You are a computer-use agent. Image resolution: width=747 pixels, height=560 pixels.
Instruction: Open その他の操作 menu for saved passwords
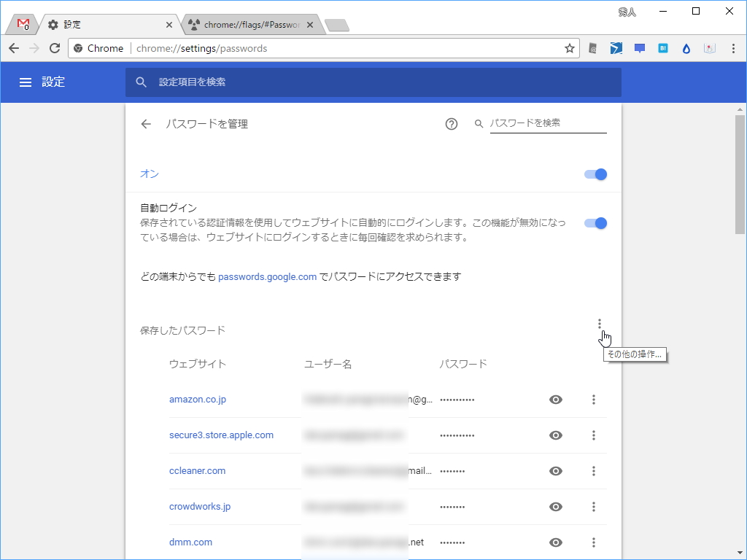(x=600, y=324)
